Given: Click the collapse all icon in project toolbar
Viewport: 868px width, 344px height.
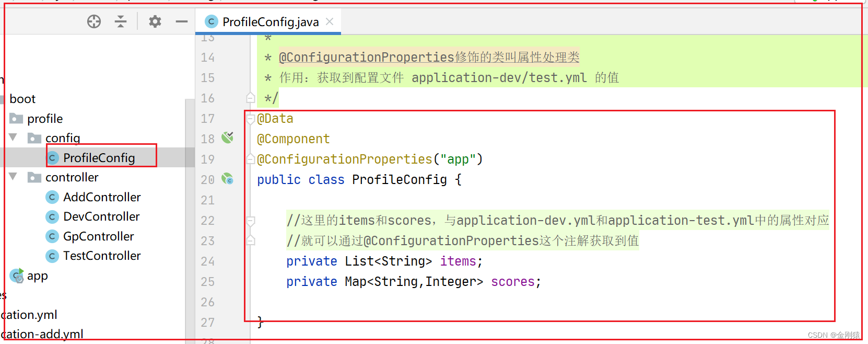Looking at the screenshot, I should (121, 21).
